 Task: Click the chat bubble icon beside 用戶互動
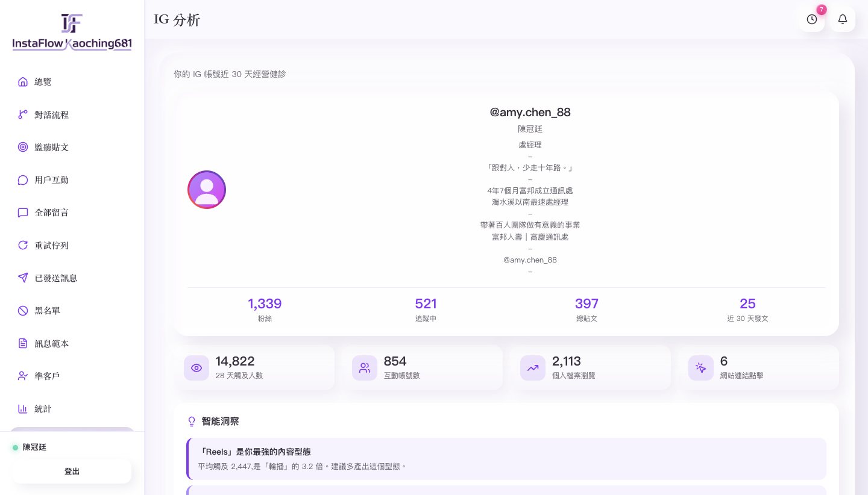coord(23,180)
